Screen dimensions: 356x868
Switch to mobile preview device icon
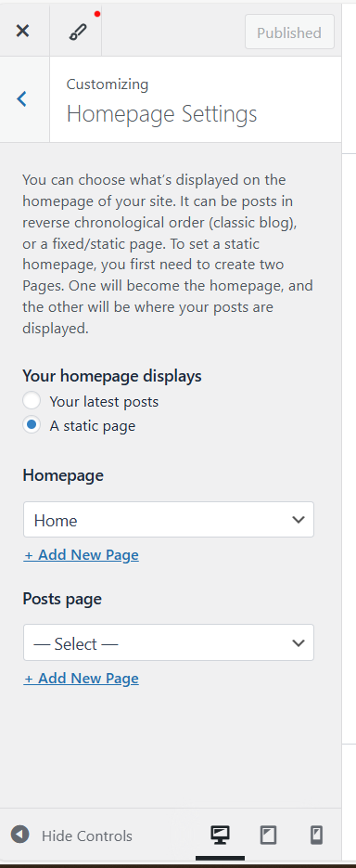point(316,835)
